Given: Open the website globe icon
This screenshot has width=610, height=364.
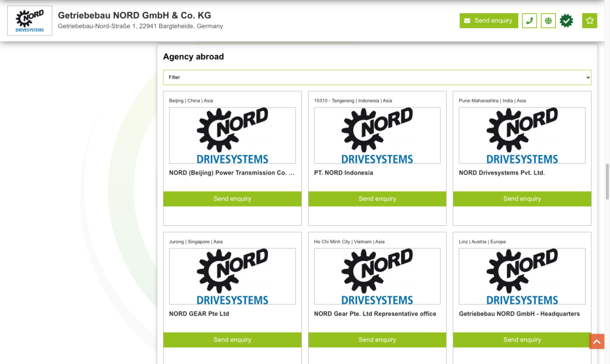Looking at the screenshot, I should (x=548, y=21).
